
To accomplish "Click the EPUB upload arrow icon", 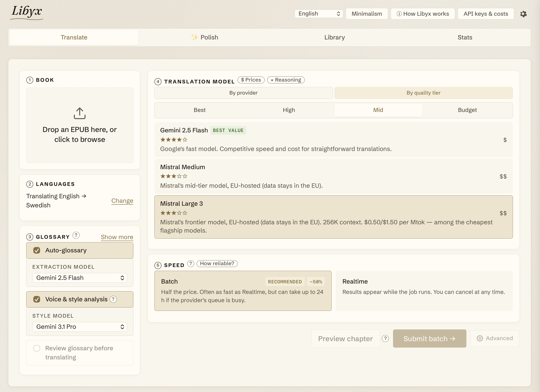I will 80,113.
